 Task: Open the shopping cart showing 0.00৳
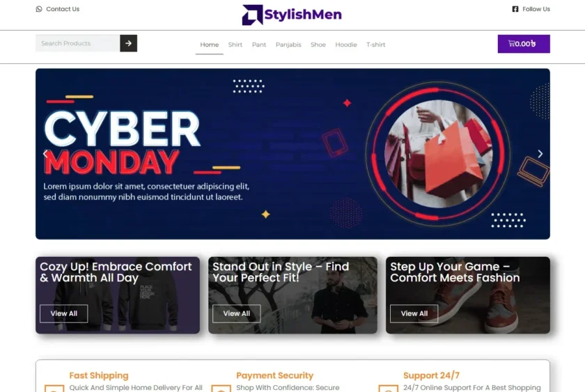[524, 44]
